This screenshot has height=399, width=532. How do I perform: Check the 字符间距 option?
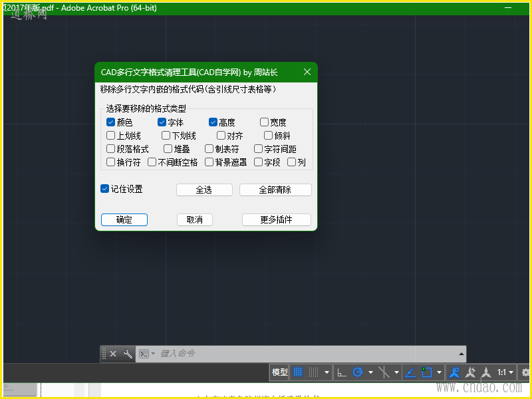click(258, 148)
